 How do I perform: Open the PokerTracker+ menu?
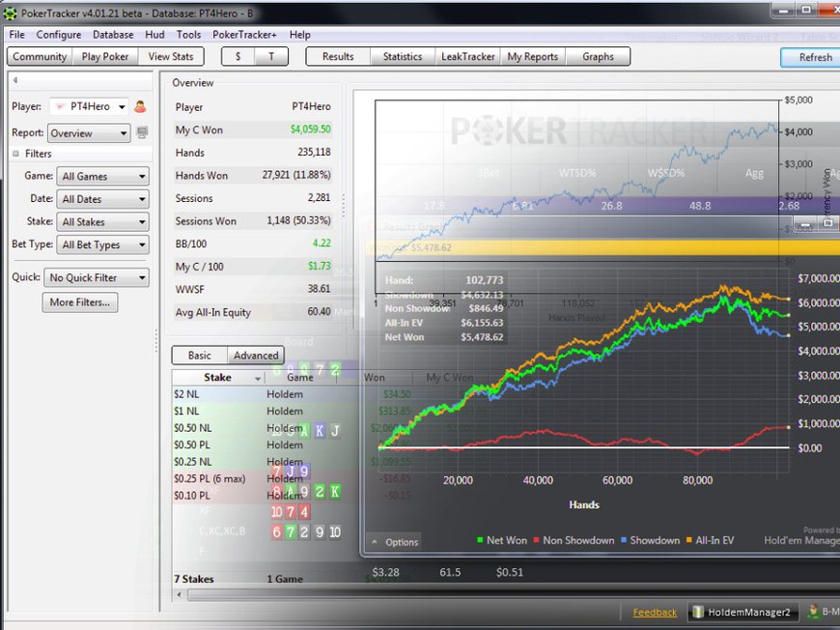point(244,35)
